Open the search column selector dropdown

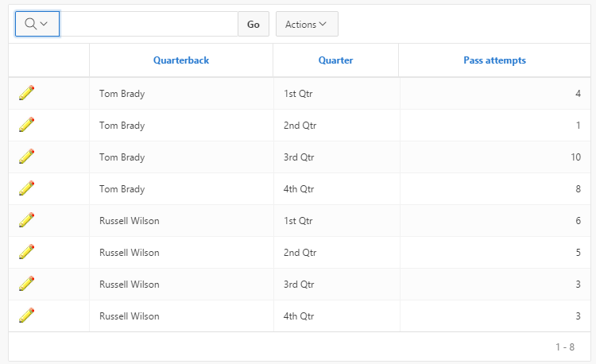[x=37, y=24]
